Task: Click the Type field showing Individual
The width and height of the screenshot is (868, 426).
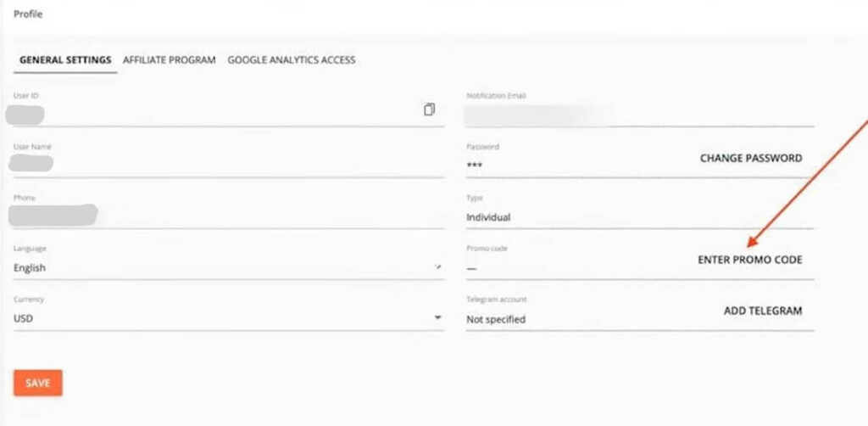Action: click(x=639, y=217)
